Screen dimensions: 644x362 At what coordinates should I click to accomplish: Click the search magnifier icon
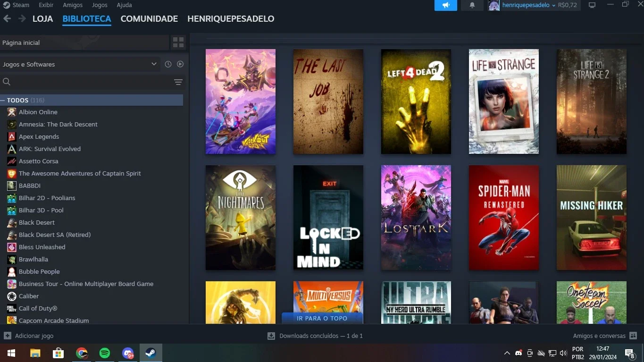(x=7, y=82)
